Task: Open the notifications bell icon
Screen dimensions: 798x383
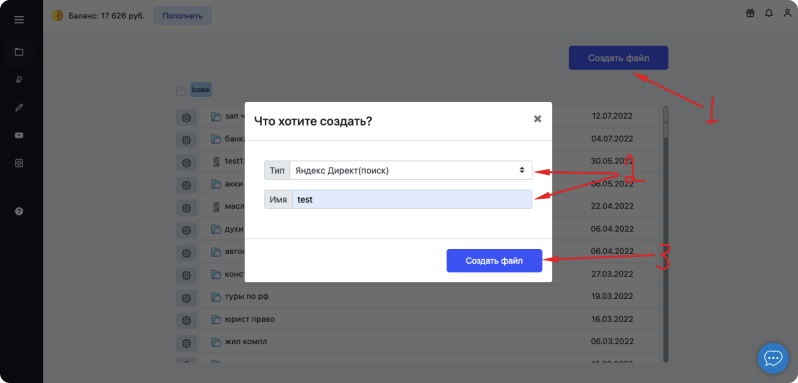Action: [x=768, y=14]
